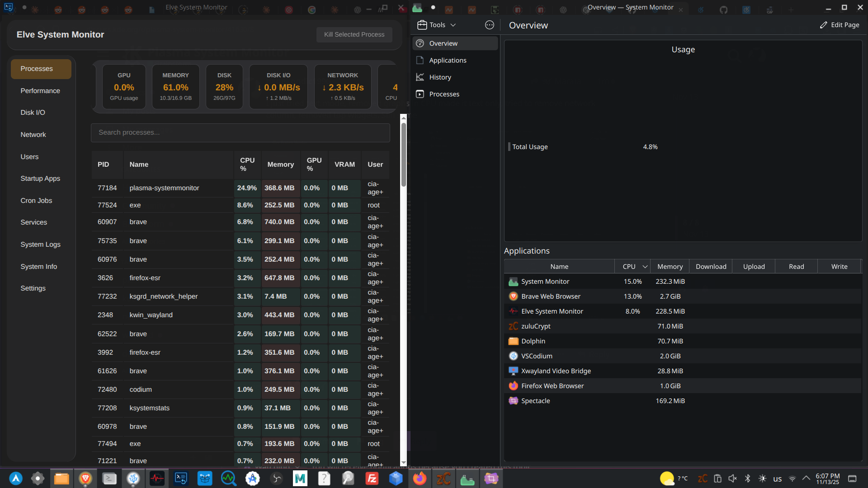
Task: Click the History page icon in sidebar
Action: pyautogui.click(x=420, y=77)
